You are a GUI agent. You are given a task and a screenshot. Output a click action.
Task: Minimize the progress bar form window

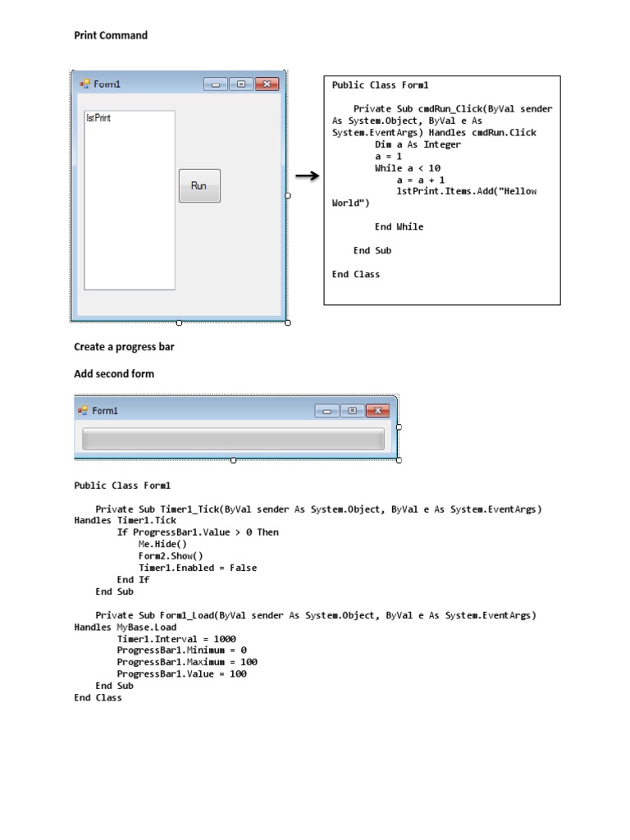tap(326, 411)
